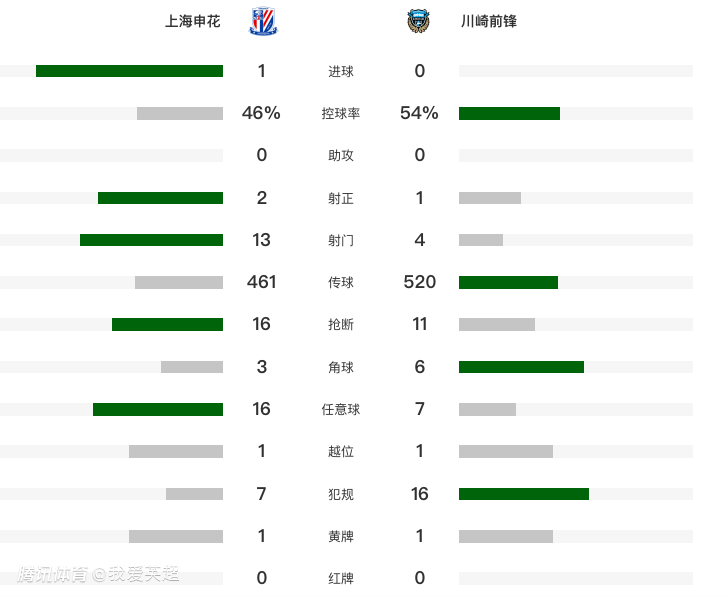This screenshot has width=725, height=598.
Task: Select the 进球 stat label
Action: pyautogui.click(x=341, y=72)
